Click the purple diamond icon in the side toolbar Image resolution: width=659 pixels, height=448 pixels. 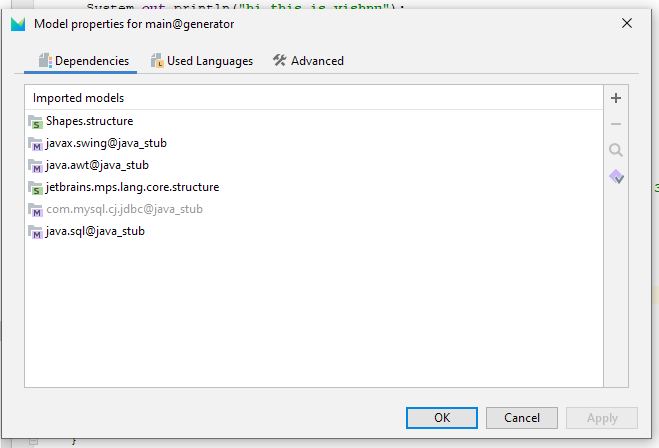tap(616, 177)
